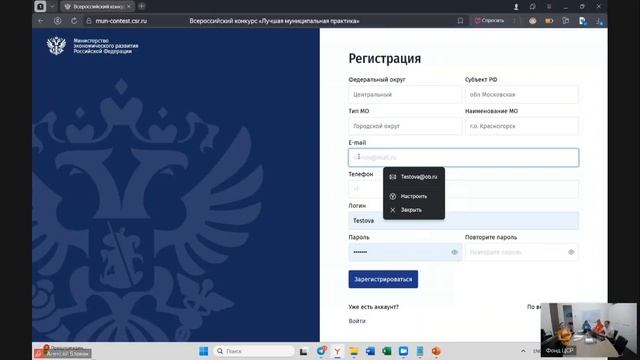
Task: Open Task View on the taskbar
Action: [303, 351]
